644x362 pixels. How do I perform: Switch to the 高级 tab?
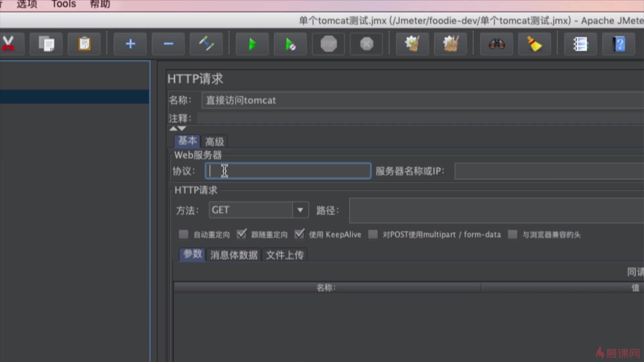tap(215, 142)
